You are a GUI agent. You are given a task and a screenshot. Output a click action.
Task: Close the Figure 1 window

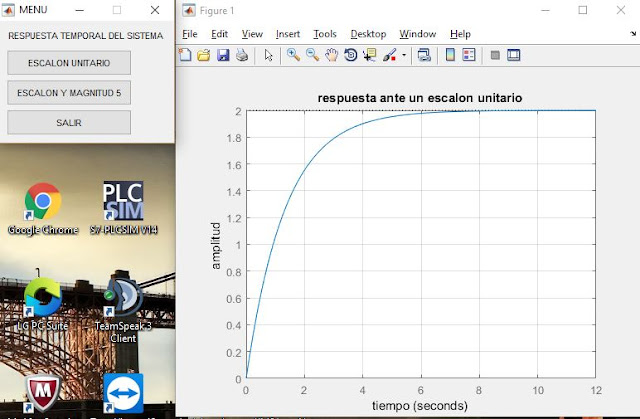pyautogui.click(x=621, y=10)
